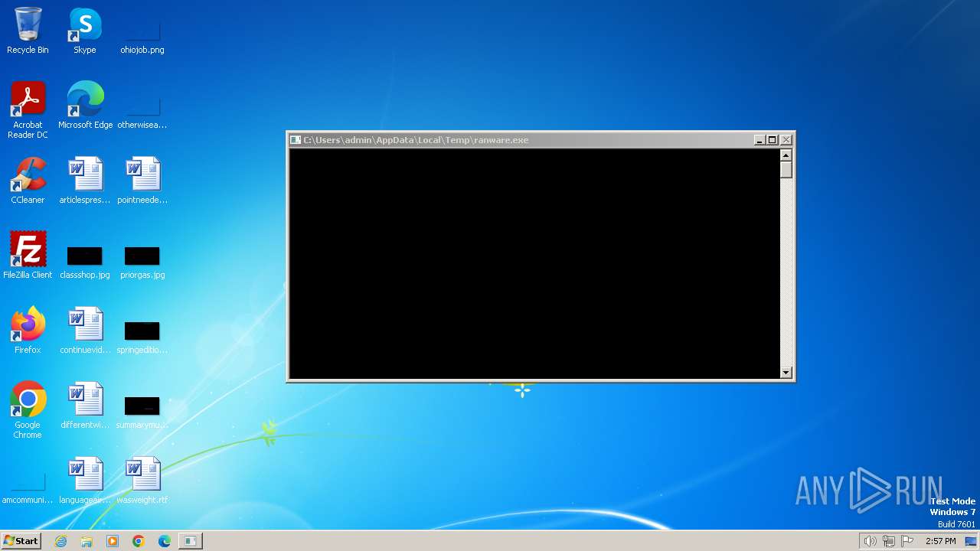Screen dimensions: 980x551
Task: Open Action Center flag icon
Action: 907,541
